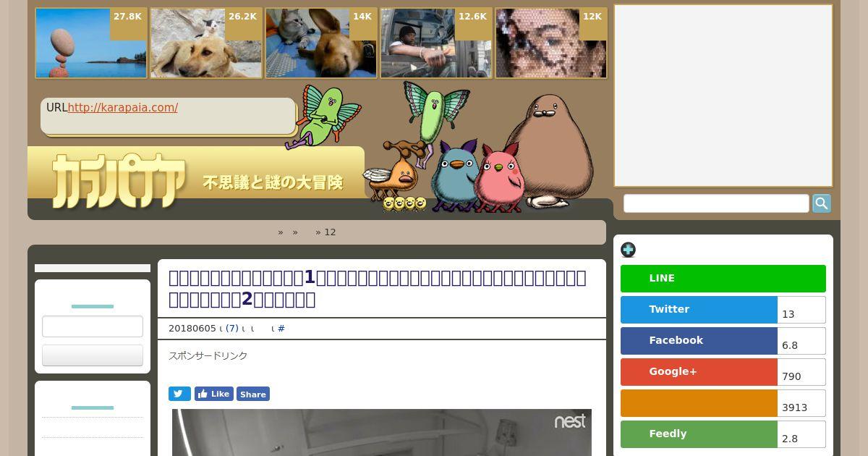Open the article headline link
Image resolution: width=868 pixels, height=456 pixels.
click(378, 288)
